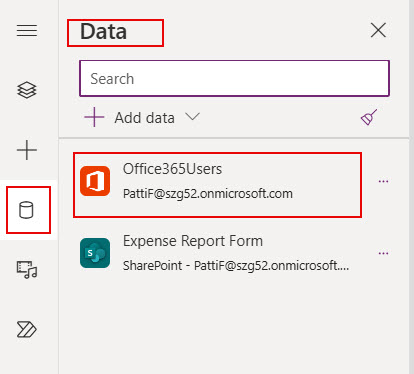This screenshot has height=374, width=414.
Task: Click the broom icon to remove unused data
Action: tap(369, 117)
